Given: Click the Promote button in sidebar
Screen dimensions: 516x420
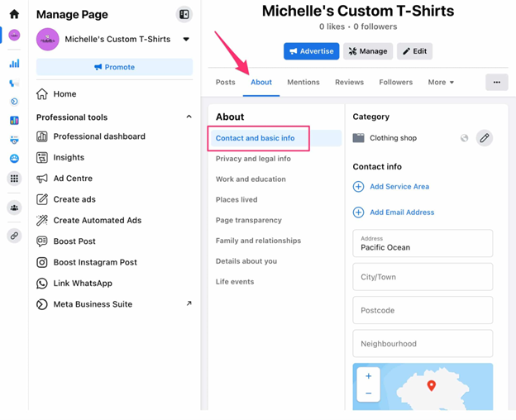Looking at the screenshot, I should coord(114,67).
